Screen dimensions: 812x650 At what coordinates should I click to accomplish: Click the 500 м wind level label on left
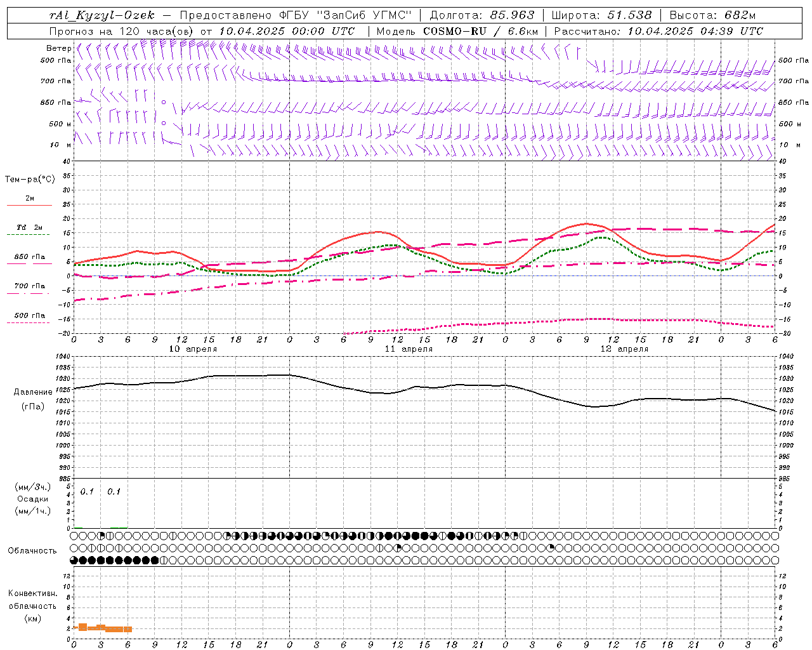(x=60, y=124)
